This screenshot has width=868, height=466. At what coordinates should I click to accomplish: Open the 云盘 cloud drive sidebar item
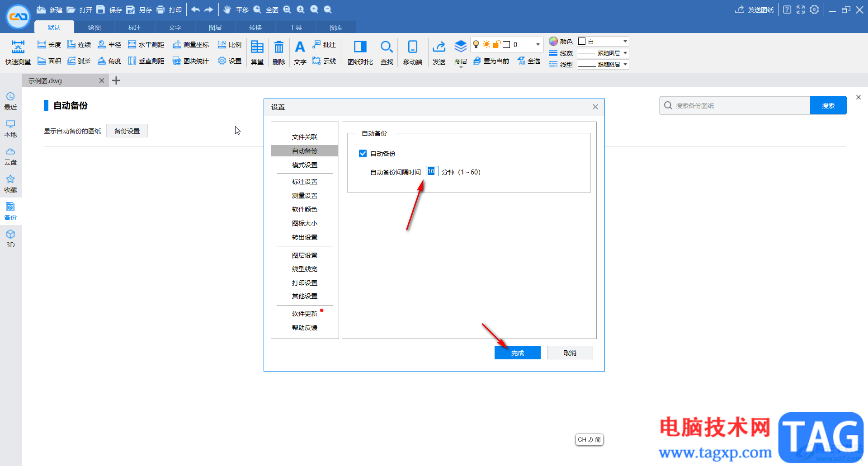[10, 156]
